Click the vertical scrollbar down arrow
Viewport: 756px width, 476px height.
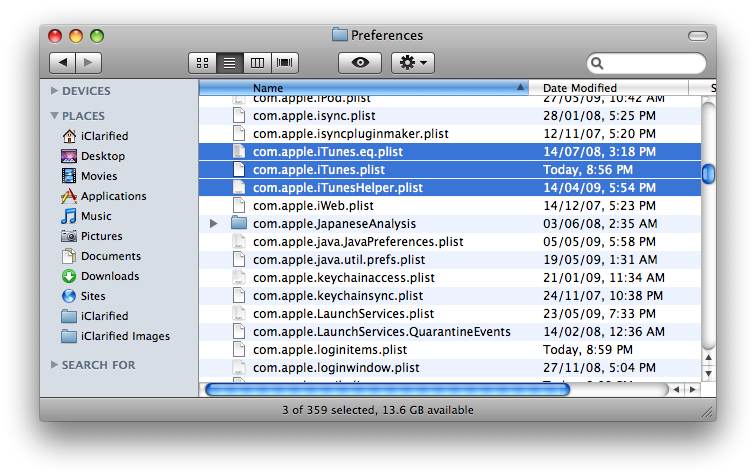(708, 373)
